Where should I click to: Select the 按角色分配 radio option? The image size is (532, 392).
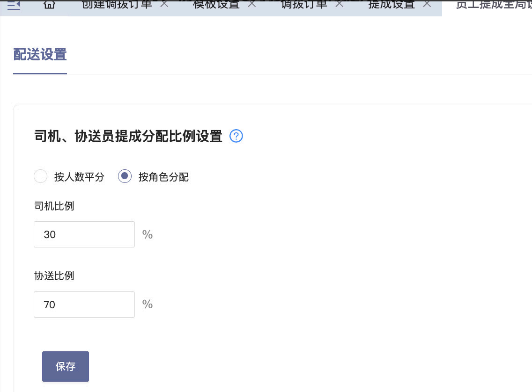coord(125,176)
